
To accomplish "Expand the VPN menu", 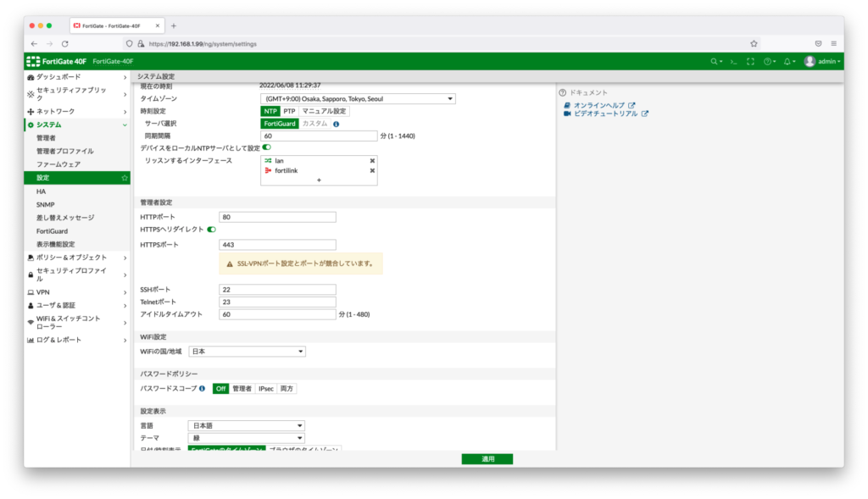I will (x=77, y=292).
